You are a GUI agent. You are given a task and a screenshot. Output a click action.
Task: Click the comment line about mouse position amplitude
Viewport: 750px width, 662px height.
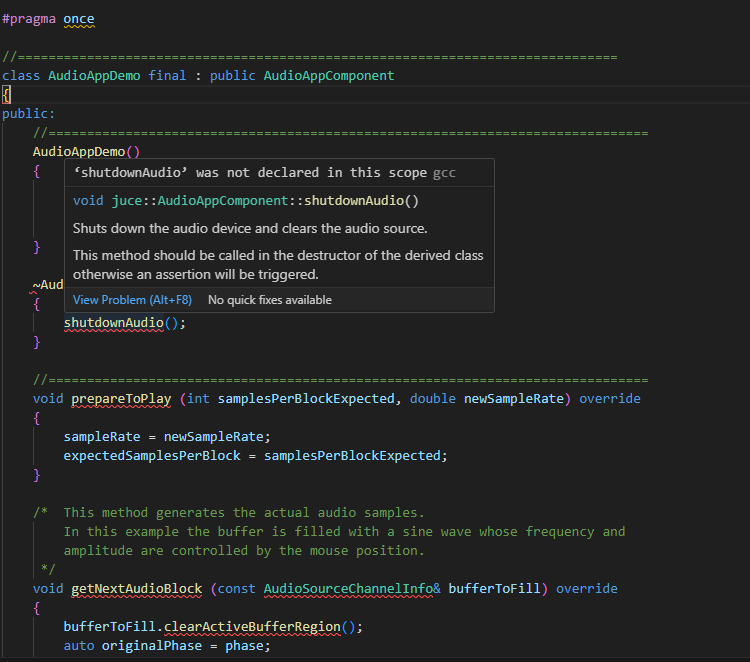[244, 551]
